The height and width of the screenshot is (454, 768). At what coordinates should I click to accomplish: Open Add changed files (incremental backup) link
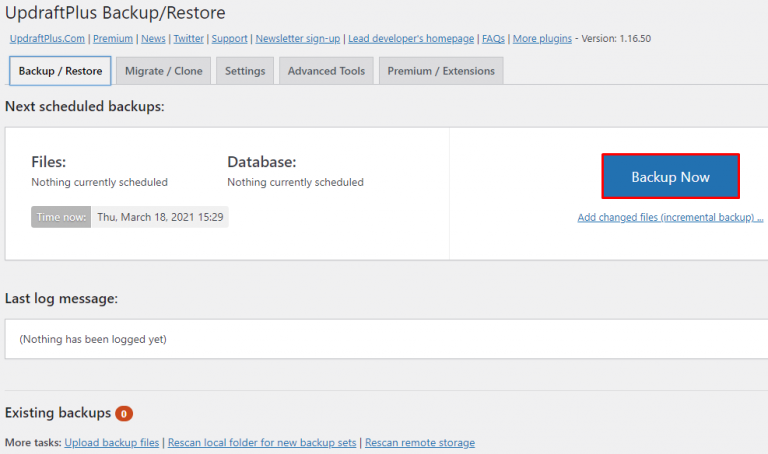click(x=670, y=217)
